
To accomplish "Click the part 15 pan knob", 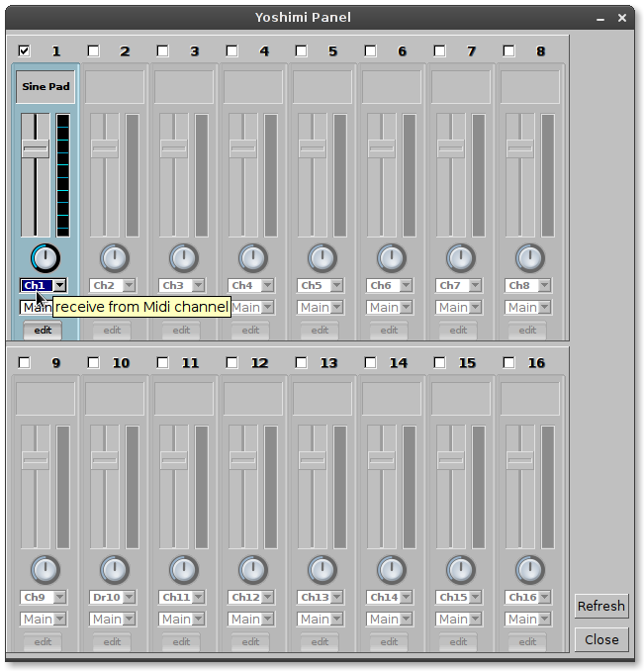I will [x=461, y=570].
